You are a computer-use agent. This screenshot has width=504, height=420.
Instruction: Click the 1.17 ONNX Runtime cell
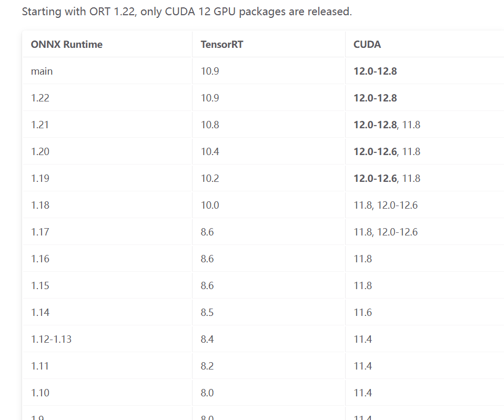point(40,232)
